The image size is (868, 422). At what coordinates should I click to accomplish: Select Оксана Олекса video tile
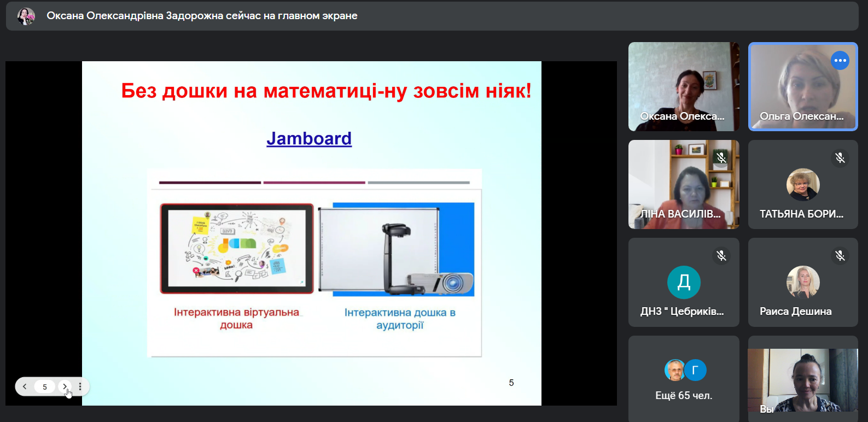click(x=683, y=86)
